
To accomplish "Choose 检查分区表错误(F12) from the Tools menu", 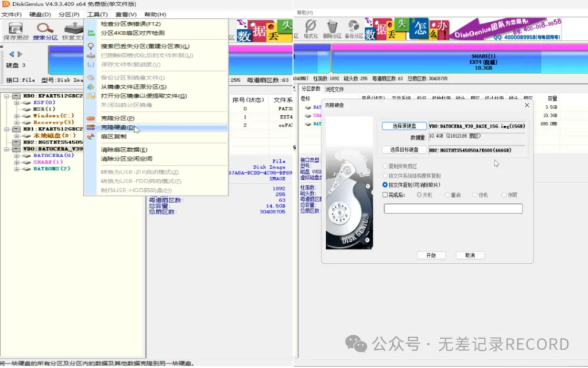I will coord(130,24).
